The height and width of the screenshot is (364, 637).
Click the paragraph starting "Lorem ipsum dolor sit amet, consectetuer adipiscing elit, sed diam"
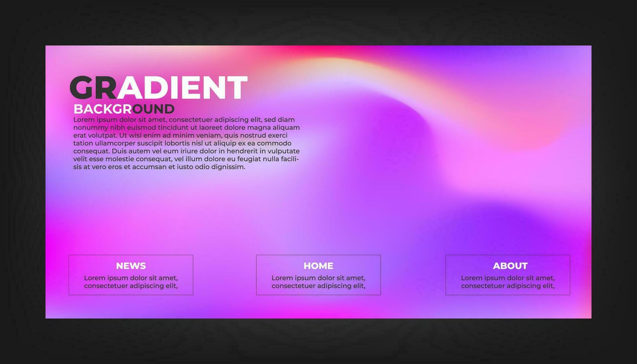(x=186, y=143)
